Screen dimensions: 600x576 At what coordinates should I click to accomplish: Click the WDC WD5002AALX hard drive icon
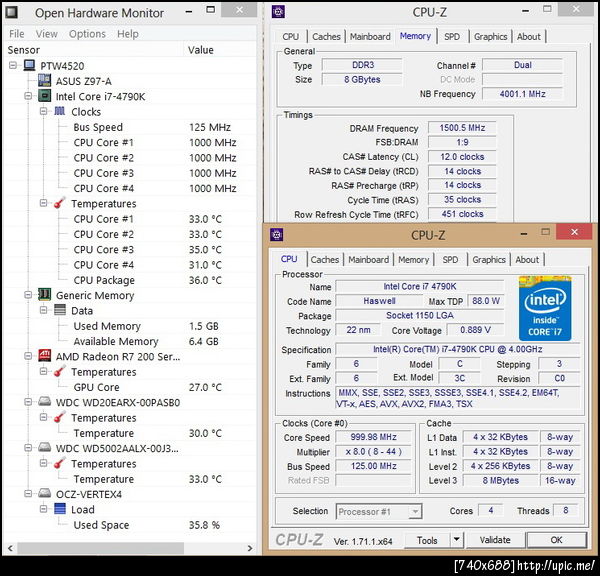[44, 447]
